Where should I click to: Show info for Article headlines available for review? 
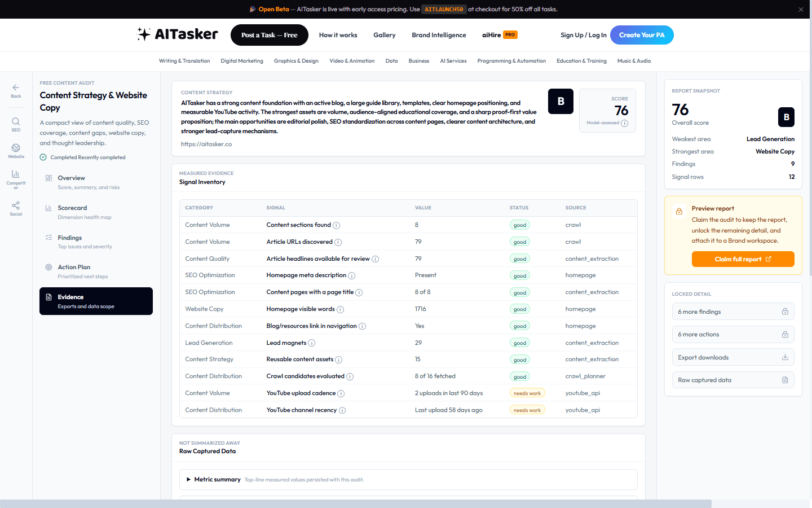tap(375, 259)
